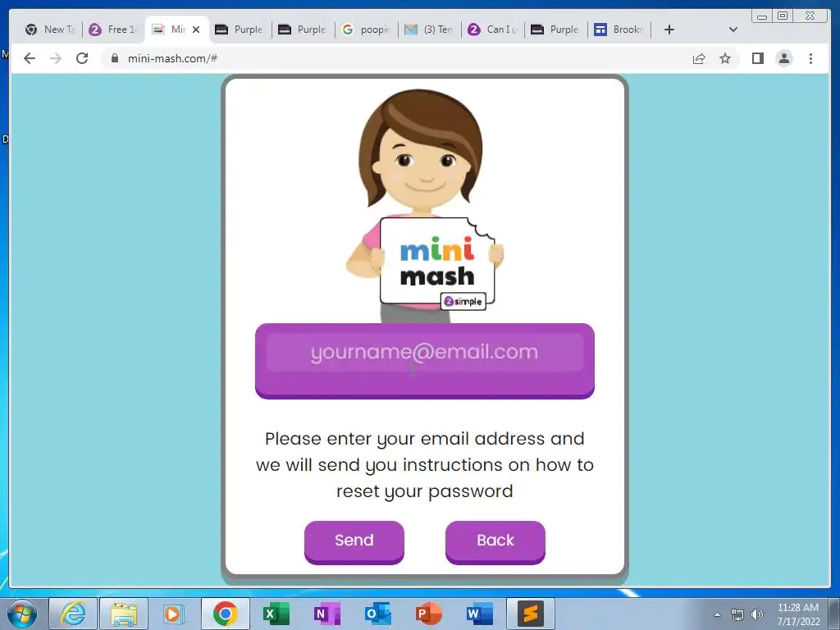Show hidden system tray icons
The image size is (840, 630).
[x=717, y=614]
